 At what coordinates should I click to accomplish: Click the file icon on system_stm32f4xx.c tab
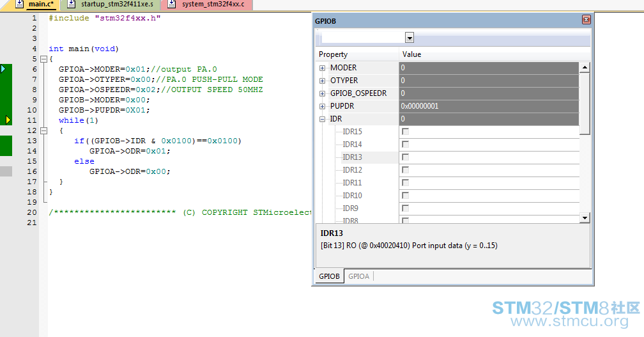pyautogui.click(x=172, y=4)
